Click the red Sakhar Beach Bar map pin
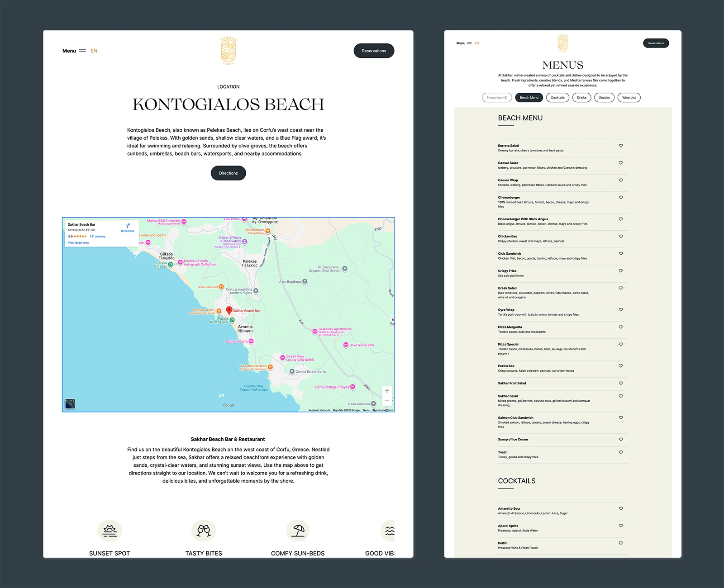The width and height of the screenshot is (724, 588). 229,310
